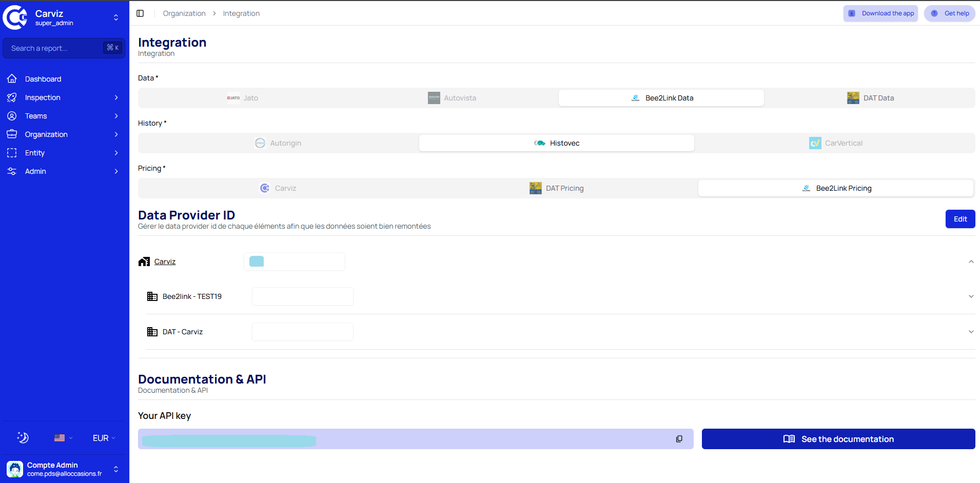Click Carviz provider ID input
The image size is (980, 483).
[x=295, y=261]
